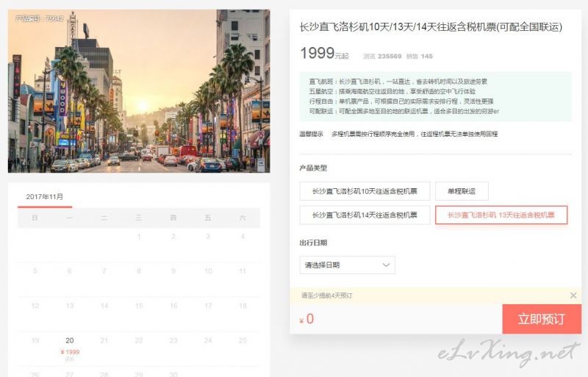Click the ¥ 0 total price
The width and height of the screenshot is (588, 377).
coord(306,319)
